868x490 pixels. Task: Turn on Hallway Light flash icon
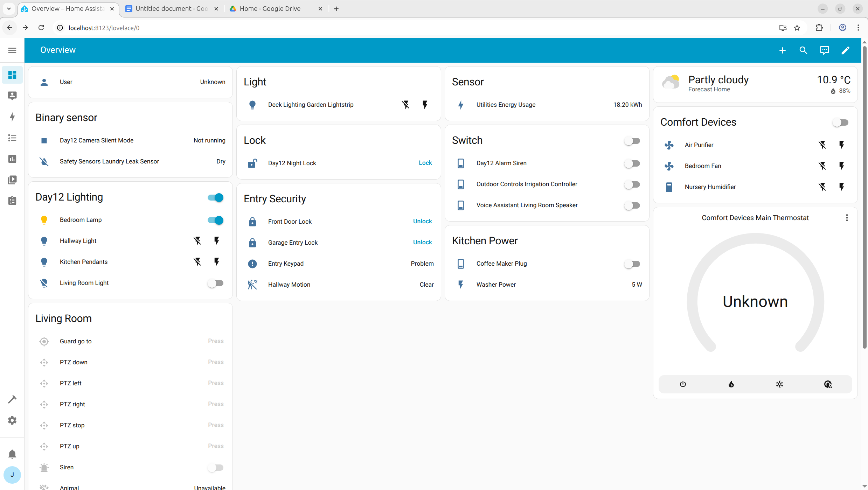click(x=217, y=241)
